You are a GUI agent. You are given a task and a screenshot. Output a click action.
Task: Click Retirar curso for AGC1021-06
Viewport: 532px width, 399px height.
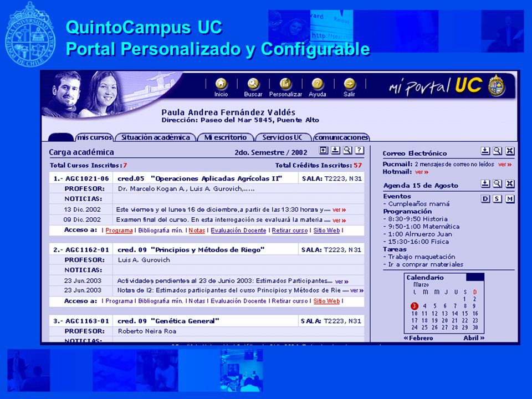290,231
